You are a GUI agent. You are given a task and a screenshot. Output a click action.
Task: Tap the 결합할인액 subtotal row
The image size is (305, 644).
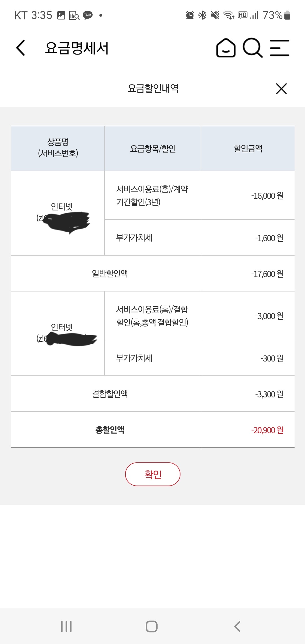(110, 394)
